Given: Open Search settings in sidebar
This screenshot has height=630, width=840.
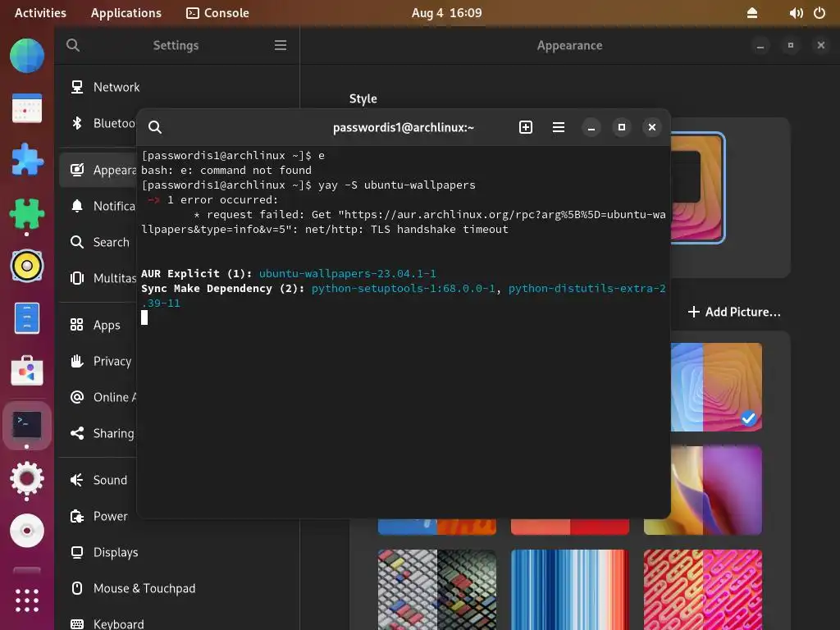Looking at the screenshot, I should click(x=98, y=242).
